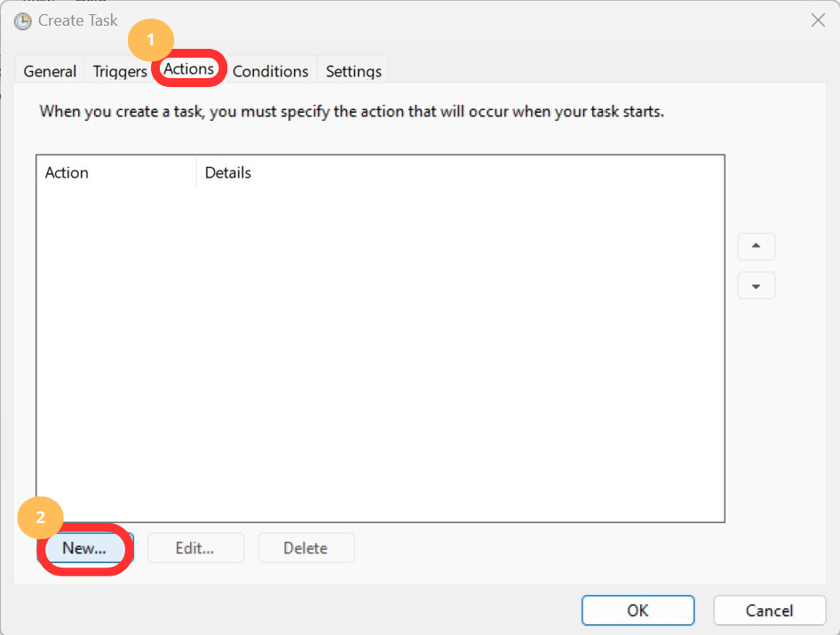Select the highlighted Actions tab
Image resolution: width=840 pixels, height=635 pixels.
[188, 69]
